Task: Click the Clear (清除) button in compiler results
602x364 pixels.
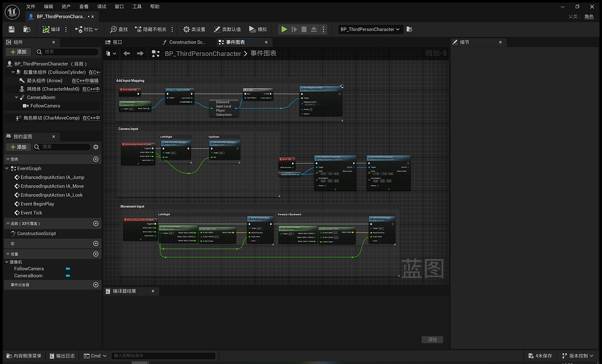Action: [432, 339]
